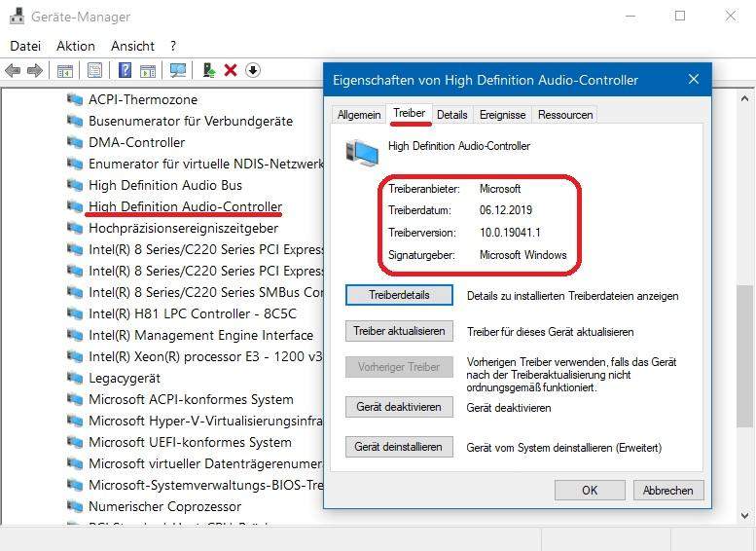This screenshot has width=756, height=551.
Task: Click the blue Help question-mark toolbar icon
Action: [125, 70]
